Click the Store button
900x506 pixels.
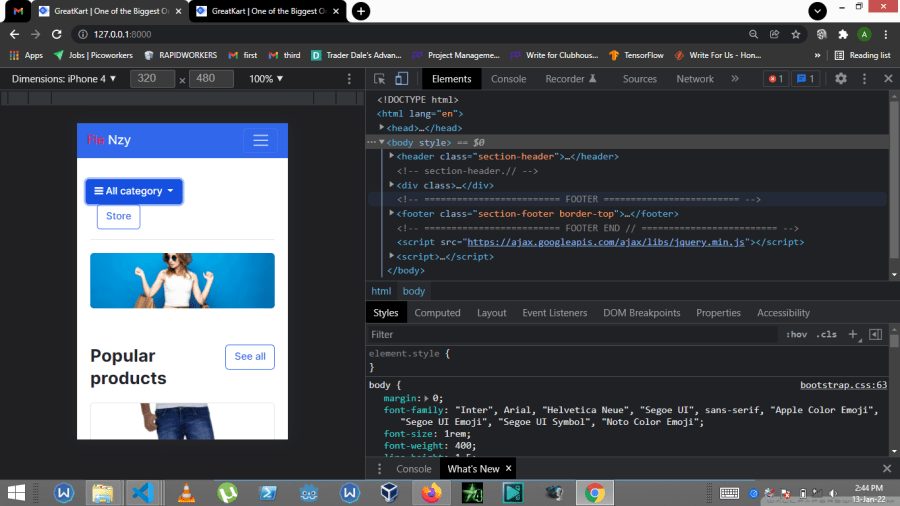point(118,216)
